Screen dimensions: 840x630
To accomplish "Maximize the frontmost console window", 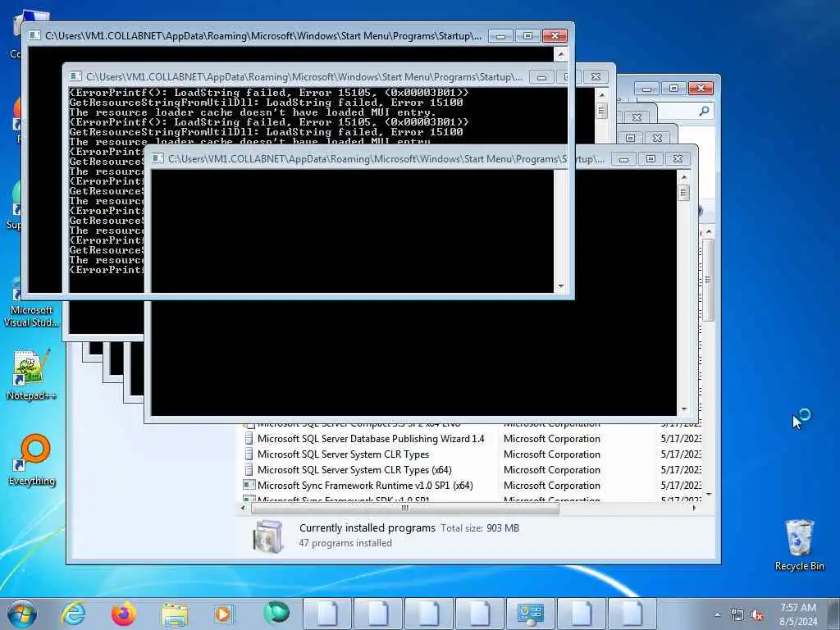I will click(527, 35).
